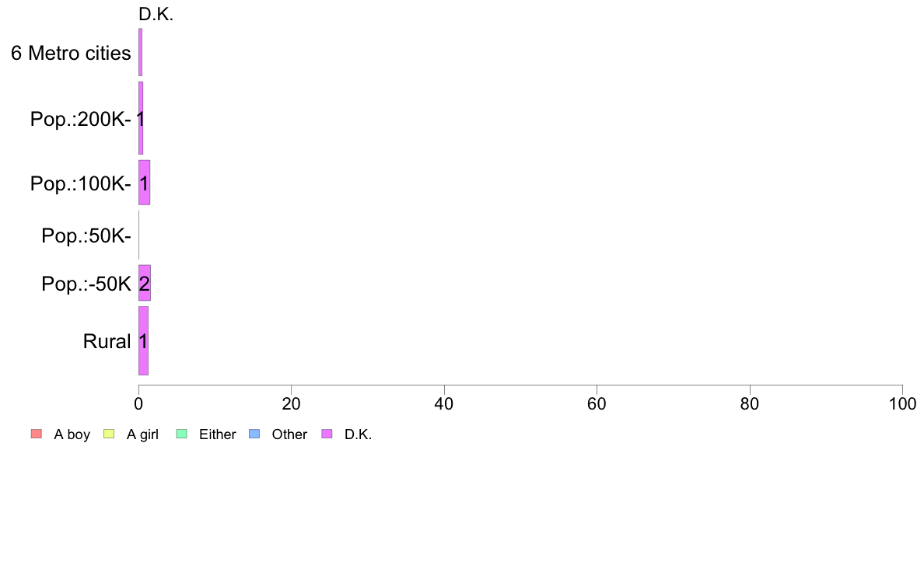
Task: Select the Pop.:200K- bar
Action: point(141,118)
